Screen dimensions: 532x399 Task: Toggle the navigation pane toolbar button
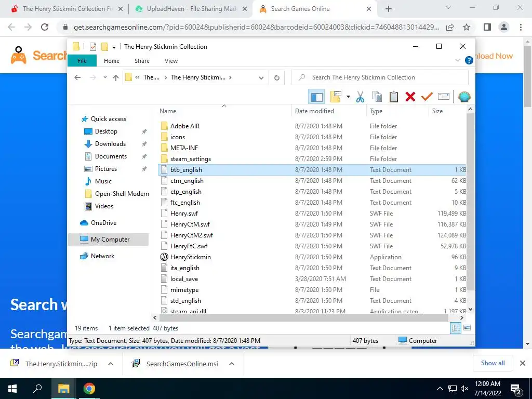pyautogui.click(x=316, y=97)
